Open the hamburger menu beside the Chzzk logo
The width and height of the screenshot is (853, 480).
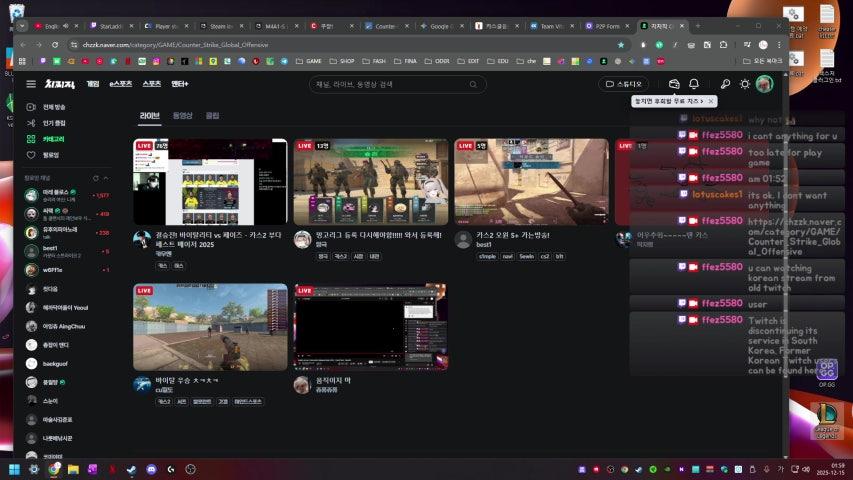[31, 84]
